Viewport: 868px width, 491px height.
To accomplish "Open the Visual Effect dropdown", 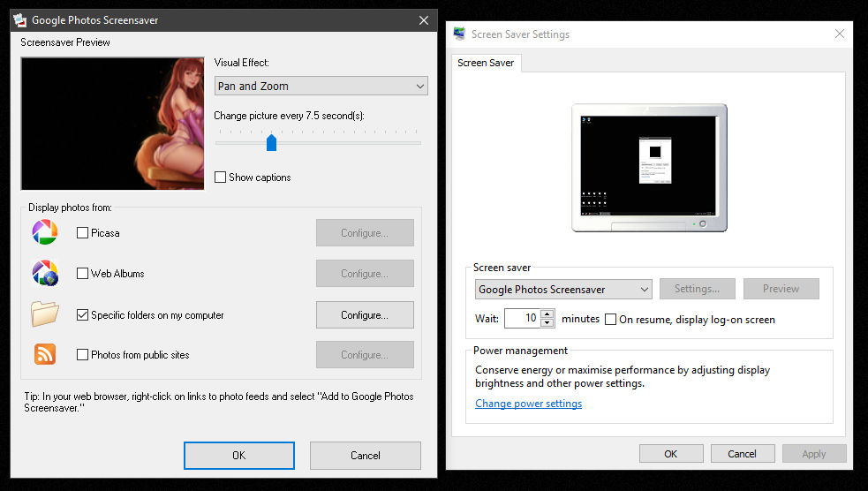I will click(x=321, y=86).
